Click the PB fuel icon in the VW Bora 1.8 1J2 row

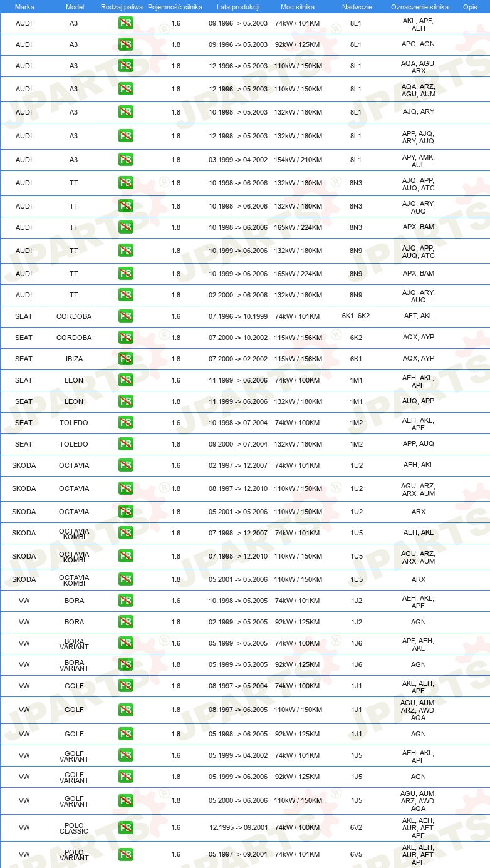126,622
